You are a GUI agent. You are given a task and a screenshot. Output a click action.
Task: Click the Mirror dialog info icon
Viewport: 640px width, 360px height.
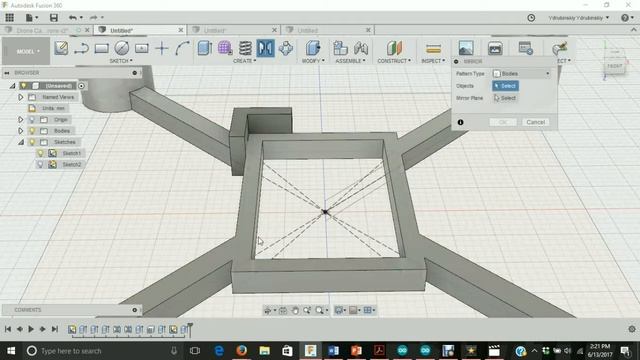pos(460,122)
